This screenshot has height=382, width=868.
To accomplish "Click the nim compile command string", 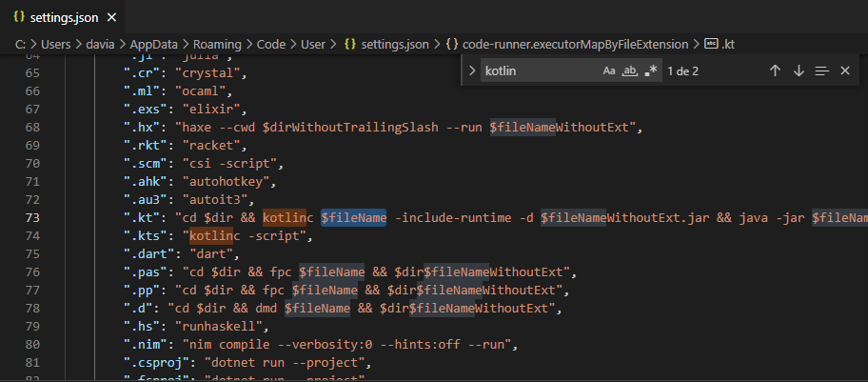I will click(x=345, y=345).
